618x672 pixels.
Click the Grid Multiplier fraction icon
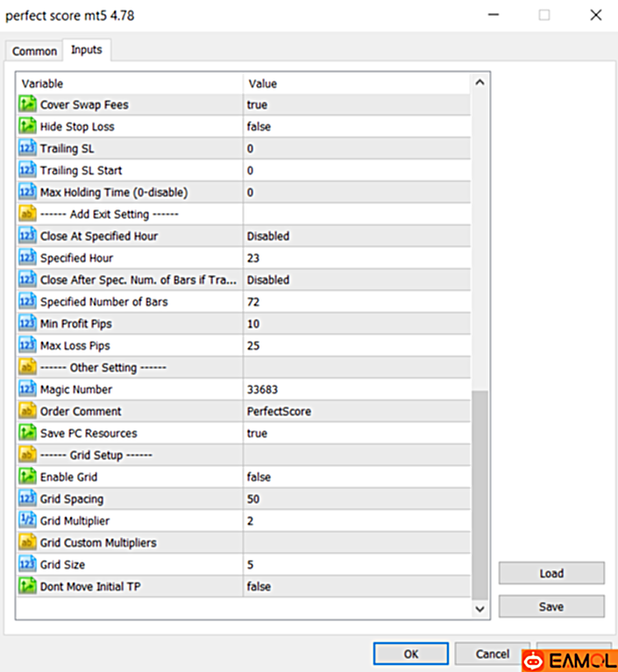(x=27, y=520)
